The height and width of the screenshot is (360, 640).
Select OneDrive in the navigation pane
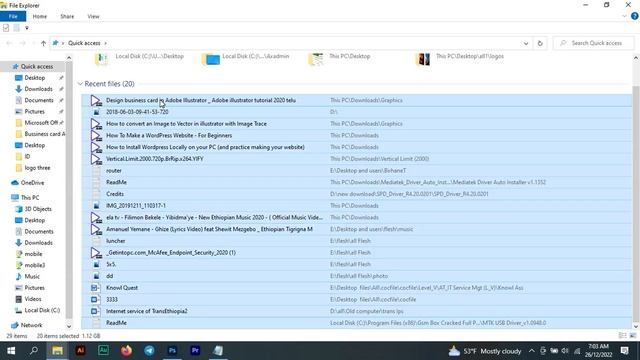[32, 182]
